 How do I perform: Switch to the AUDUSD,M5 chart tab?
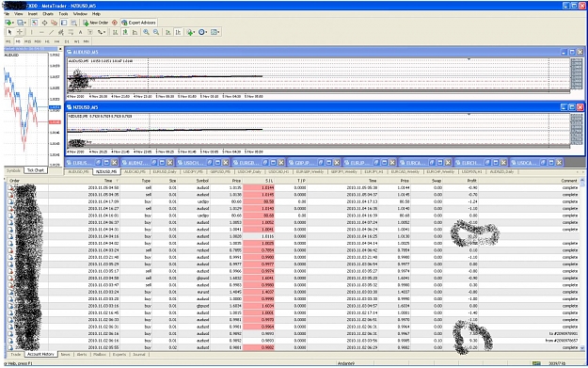pyautogui.click(x=78, y=172)
